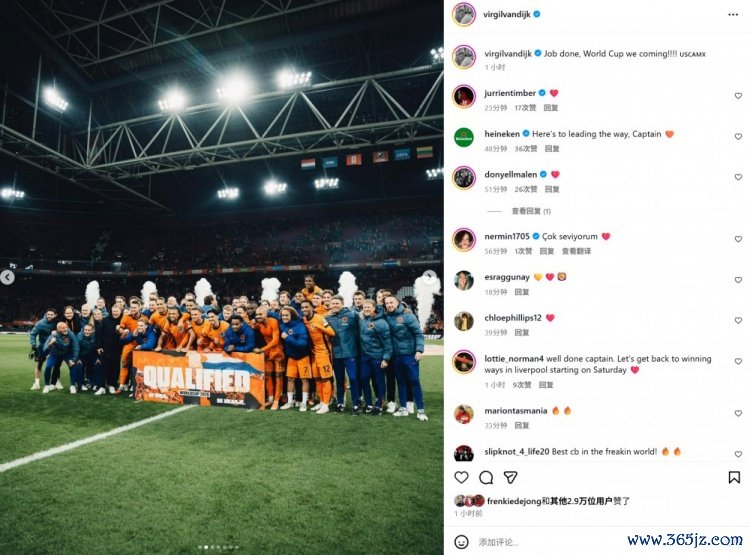Expand the replies under donyellmalen's comment
This screenshot has width=750, height=555.
[x=531, y=211]
